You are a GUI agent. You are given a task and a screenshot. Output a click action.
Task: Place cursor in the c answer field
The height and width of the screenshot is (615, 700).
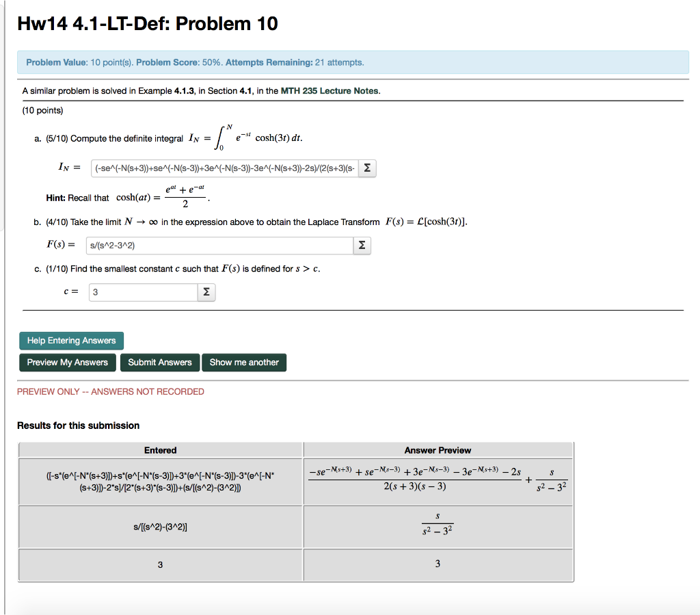(x=142, y=291)
